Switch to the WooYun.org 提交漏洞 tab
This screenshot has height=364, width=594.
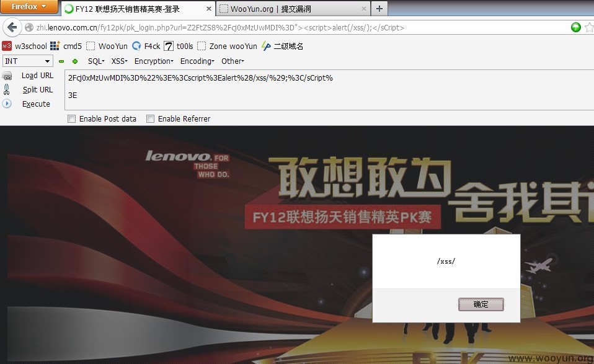click(x=294, y=8)
